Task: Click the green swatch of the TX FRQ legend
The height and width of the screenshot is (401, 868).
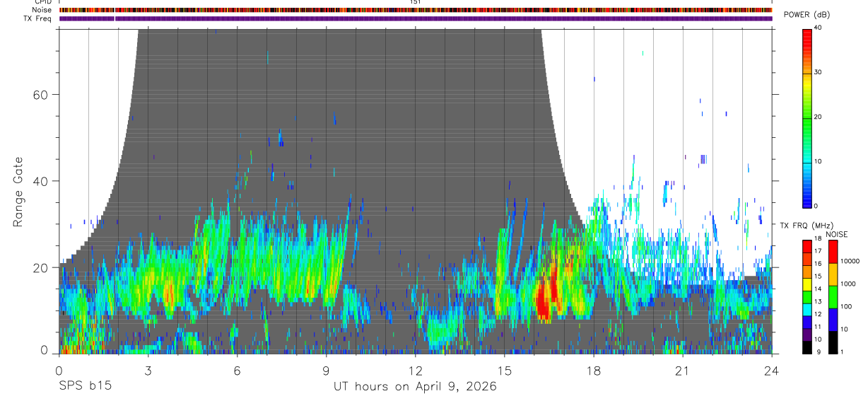Action: pyautogui.click(x=807, y=297)
